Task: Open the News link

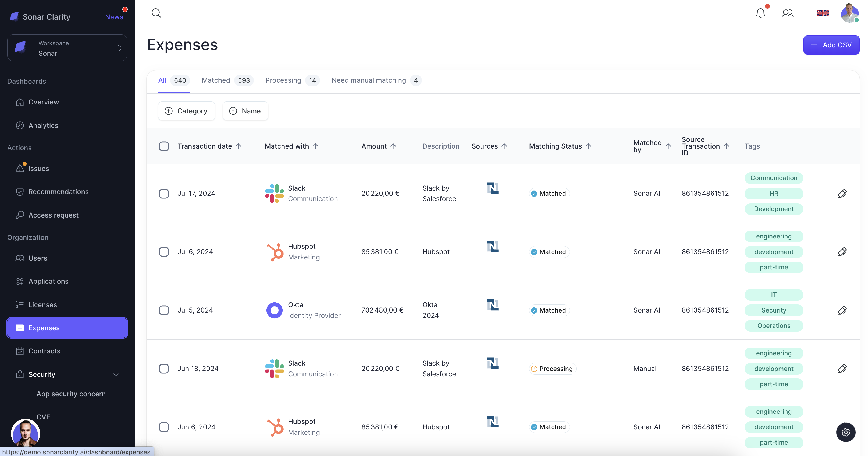Action: point(114,17)
